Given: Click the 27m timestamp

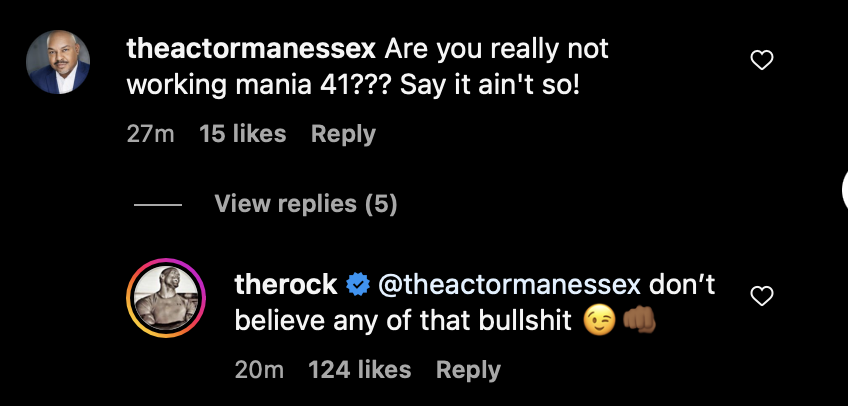Looking at the screenshot, I should 150,134.
